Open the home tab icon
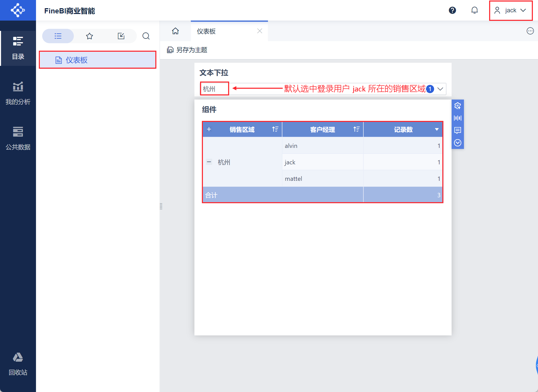Screen dimensions: 538x392 pyautogui.click(x=175, y=31)
